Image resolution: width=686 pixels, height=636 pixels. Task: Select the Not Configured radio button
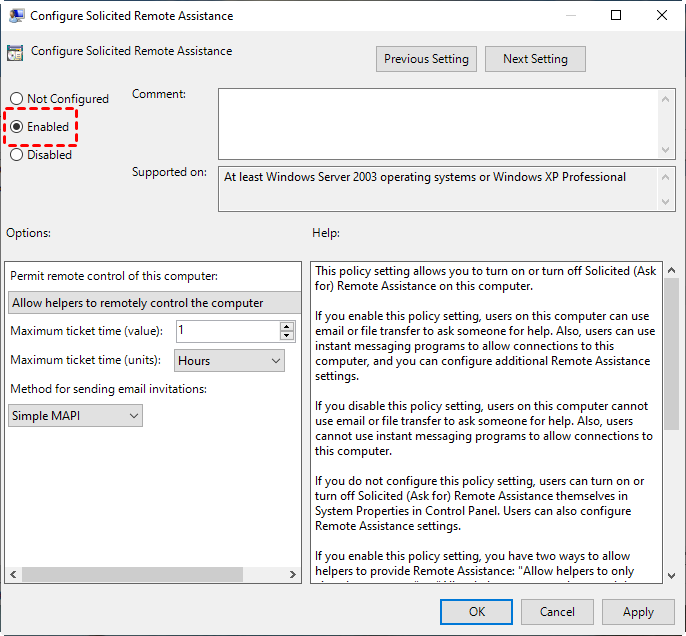click(17, 99)
